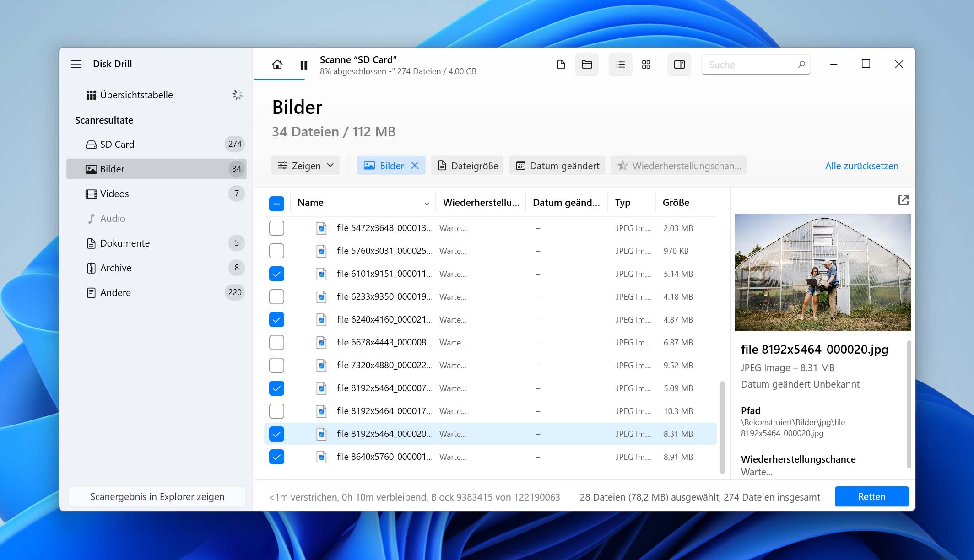Switch to file view icon in toolbar
This screenshot has height=560, width=974.
(x=561, y=65)
